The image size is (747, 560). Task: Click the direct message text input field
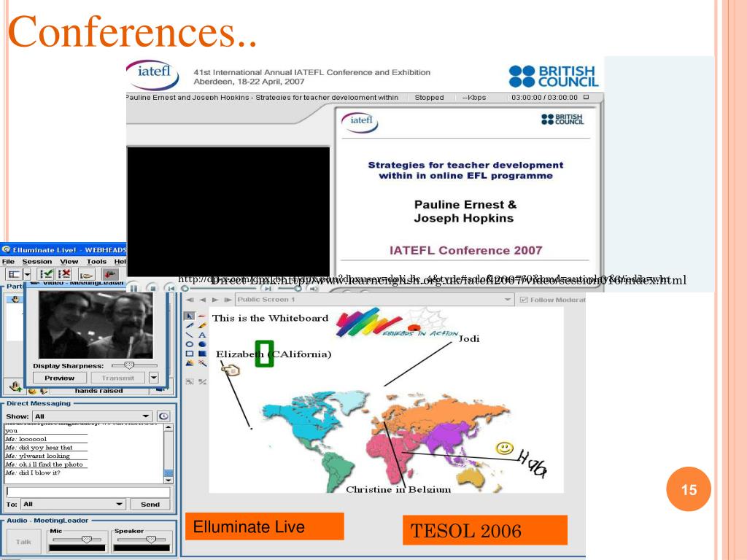coord(88,491)
